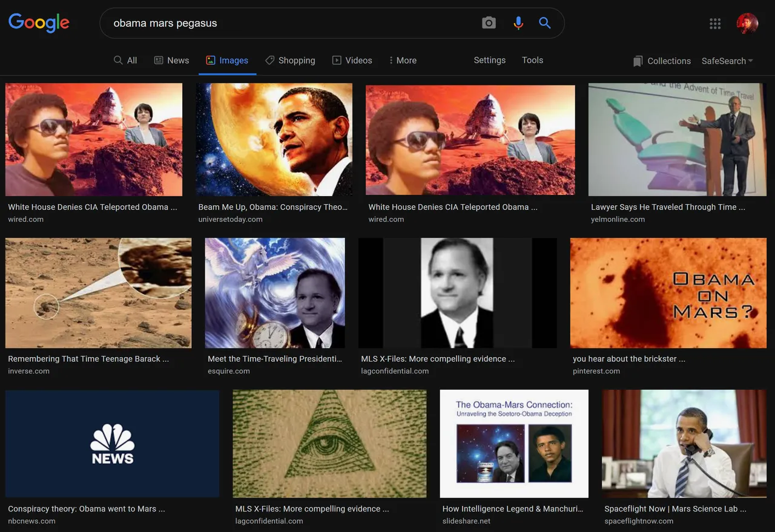The height and width of the screenshot is (532, 775).
Task: Click 'Conspiracy theory: Obama went to Mars' title
Action: 87,509
